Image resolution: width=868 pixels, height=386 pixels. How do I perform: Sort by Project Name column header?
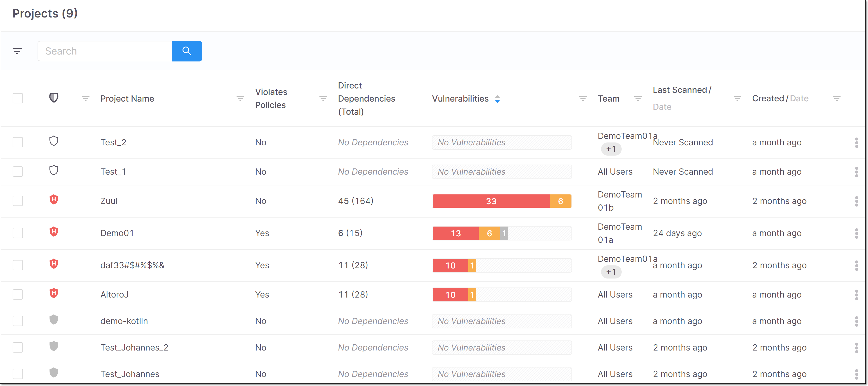click(127, 98)
